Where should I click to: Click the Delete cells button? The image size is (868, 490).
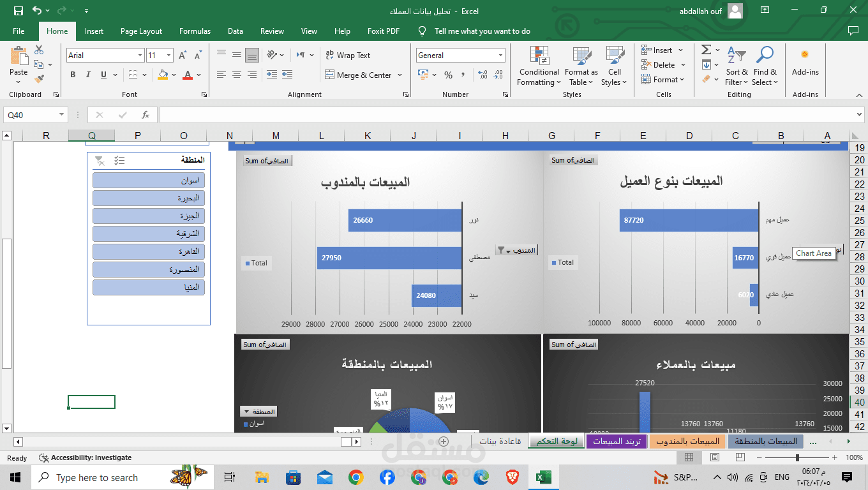(x=659, y=65)
